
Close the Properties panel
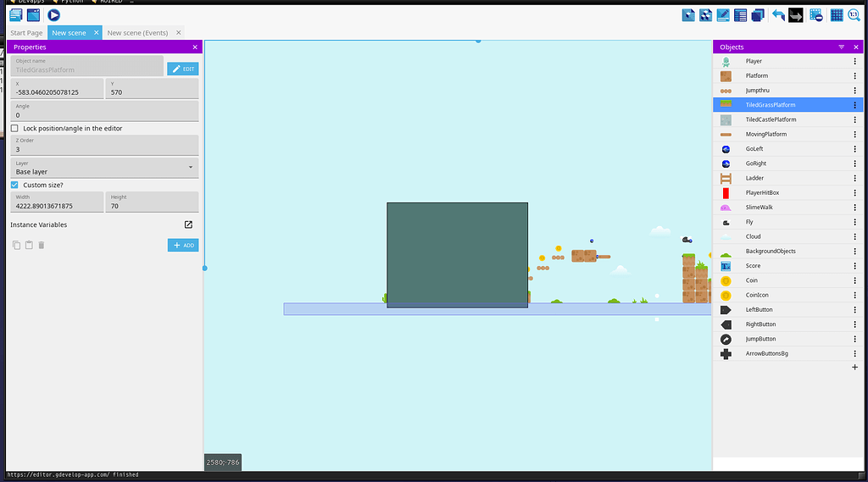pos(195,47)
